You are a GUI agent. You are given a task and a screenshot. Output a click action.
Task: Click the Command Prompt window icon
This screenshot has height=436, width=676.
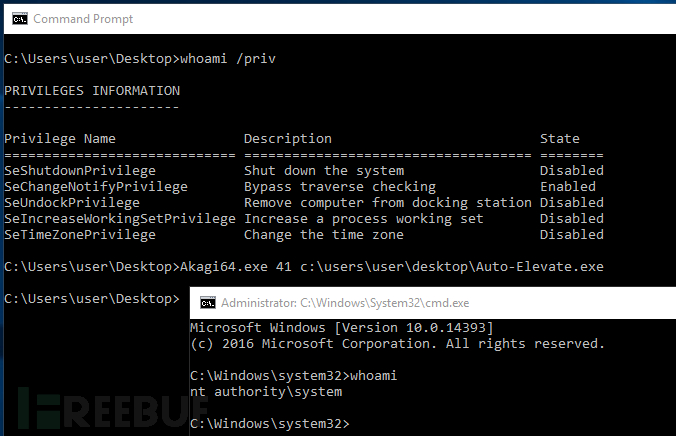20,19
